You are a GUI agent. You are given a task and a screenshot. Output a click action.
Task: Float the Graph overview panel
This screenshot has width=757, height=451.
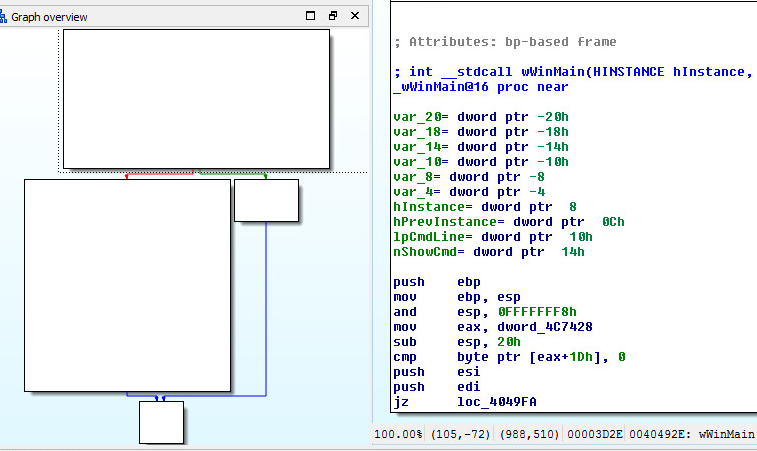coord(333,16)
